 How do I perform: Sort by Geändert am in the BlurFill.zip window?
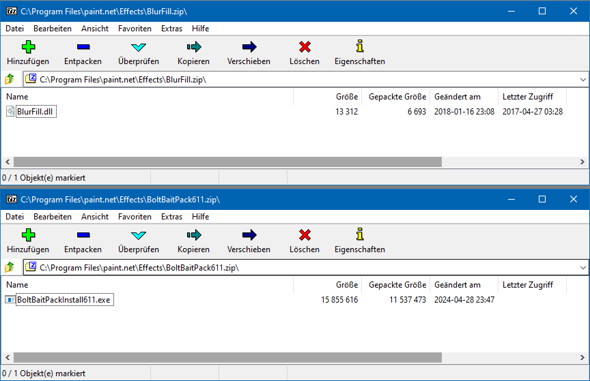coord(464,97)
